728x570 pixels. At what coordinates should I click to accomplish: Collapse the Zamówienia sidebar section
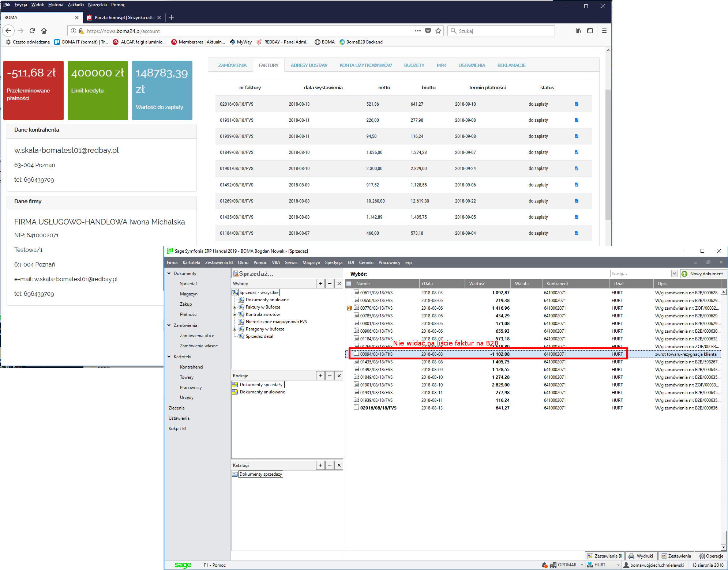[169, 325]
